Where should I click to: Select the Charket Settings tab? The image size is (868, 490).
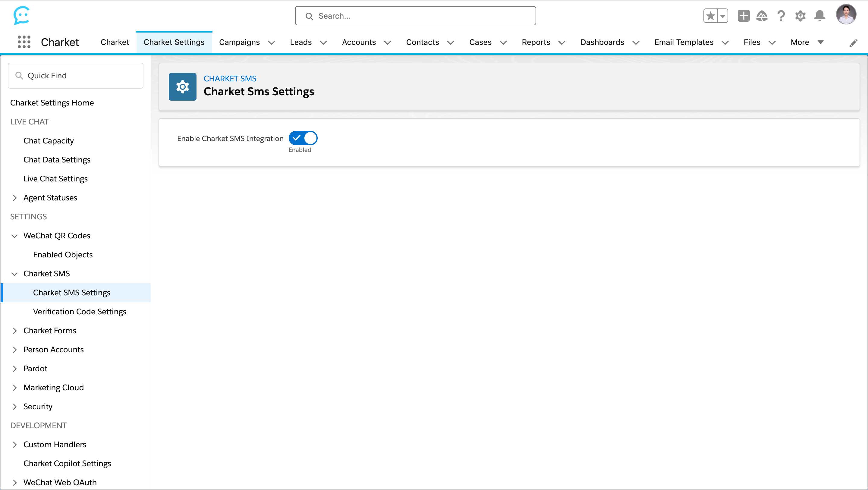(174, 42)
